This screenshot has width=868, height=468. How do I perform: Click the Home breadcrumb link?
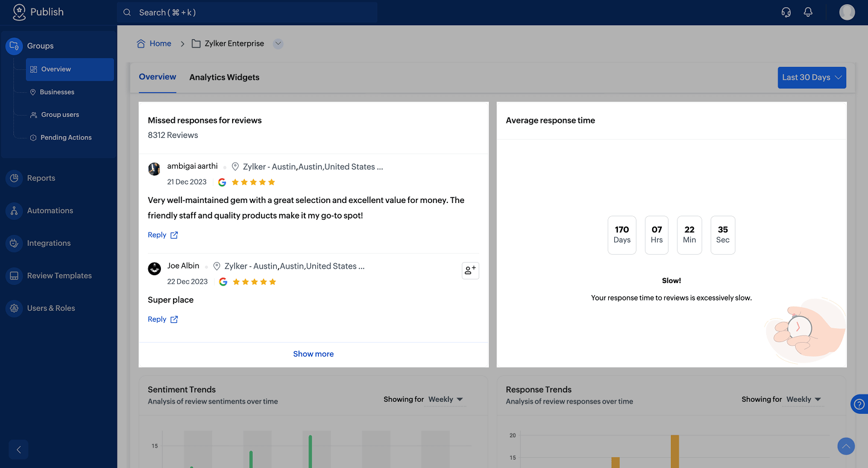pyautogui.click(x=160, y=43)
